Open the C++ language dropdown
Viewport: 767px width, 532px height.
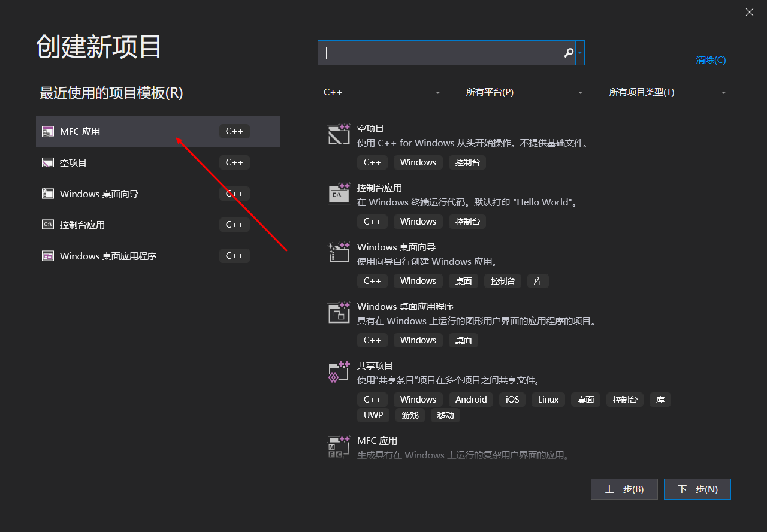coord(382,92)
